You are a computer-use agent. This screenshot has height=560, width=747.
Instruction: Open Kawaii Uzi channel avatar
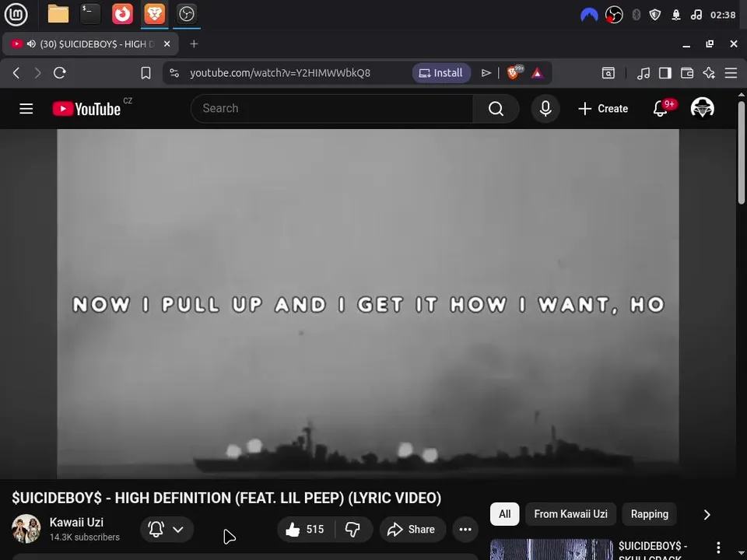(26, 529)
